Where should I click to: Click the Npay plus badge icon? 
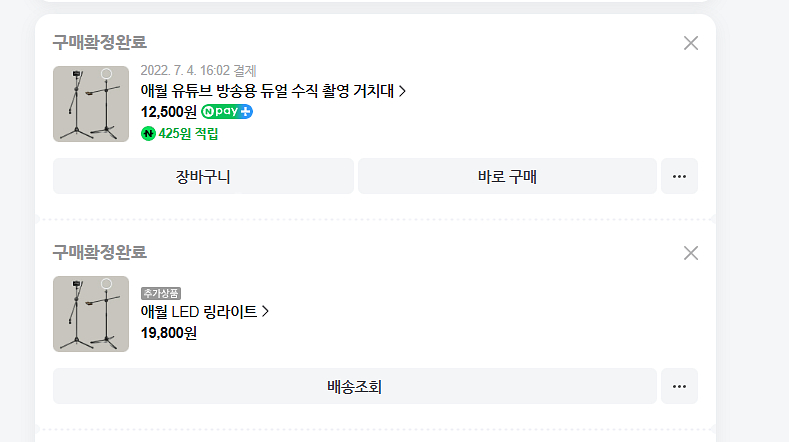[227, 111]
